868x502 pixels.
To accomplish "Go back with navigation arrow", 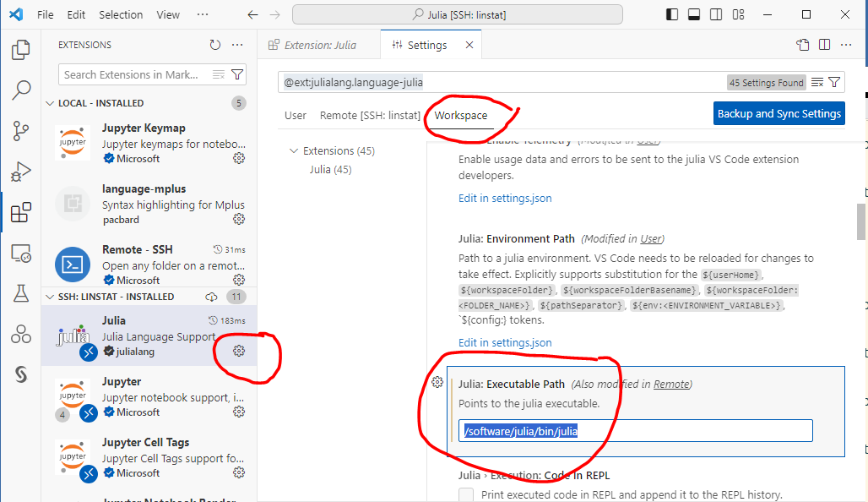I will pyautogui.click(x=253, y=15).
